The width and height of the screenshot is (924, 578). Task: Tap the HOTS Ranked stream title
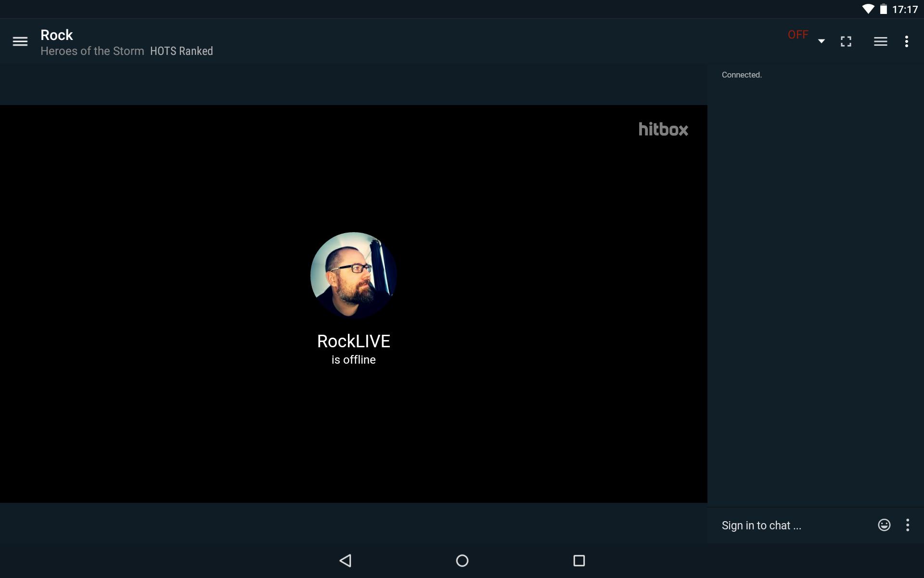pyautogui.click(x=181, y=51)
